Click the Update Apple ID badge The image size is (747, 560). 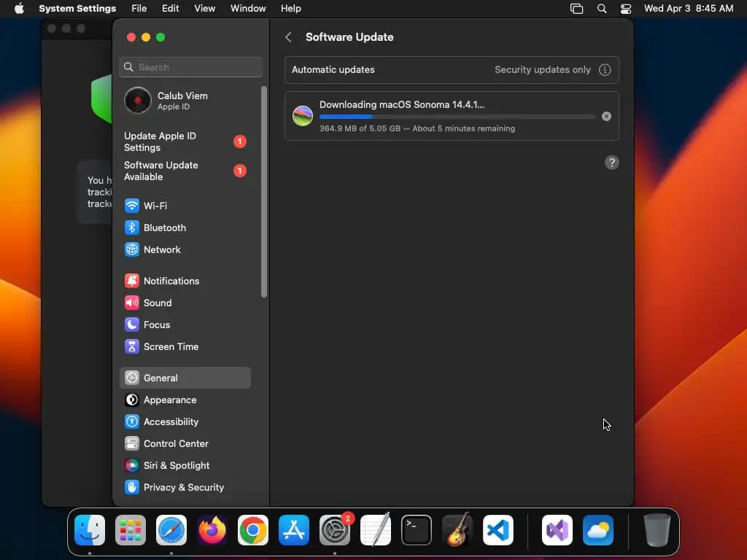click(x=239, y=141)
